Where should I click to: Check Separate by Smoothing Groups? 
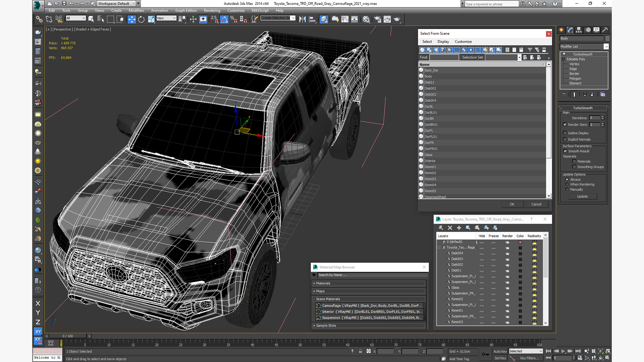574,167
